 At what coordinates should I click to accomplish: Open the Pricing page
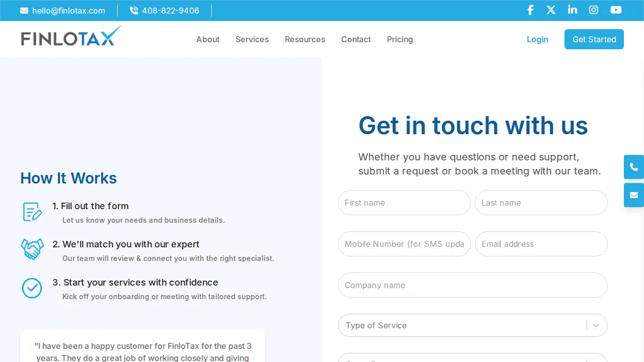pyautogui.click(x=400, y=39)
